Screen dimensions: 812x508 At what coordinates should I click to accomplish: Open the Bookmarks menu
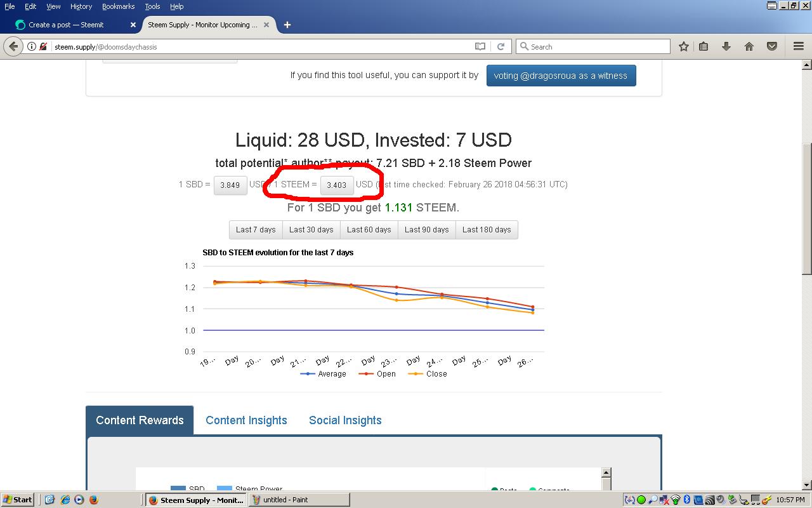118,6
